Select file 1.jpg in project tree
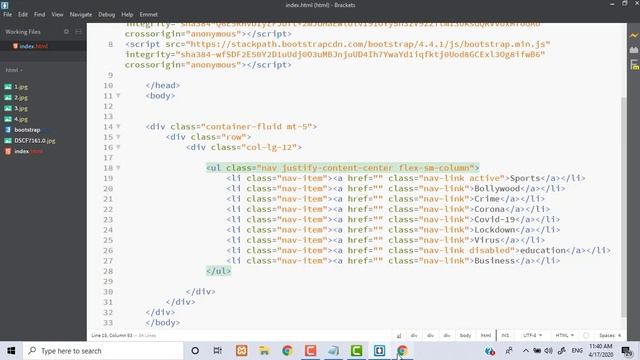Screen dimensions: 640x360 tap(21, 87)
